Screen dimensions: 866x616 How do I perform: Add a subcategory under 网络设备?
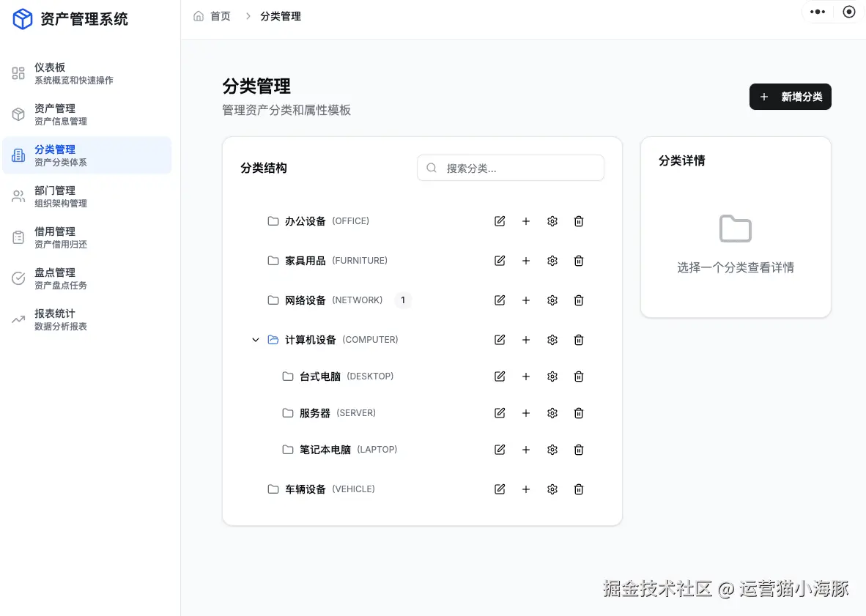[526, 300]
